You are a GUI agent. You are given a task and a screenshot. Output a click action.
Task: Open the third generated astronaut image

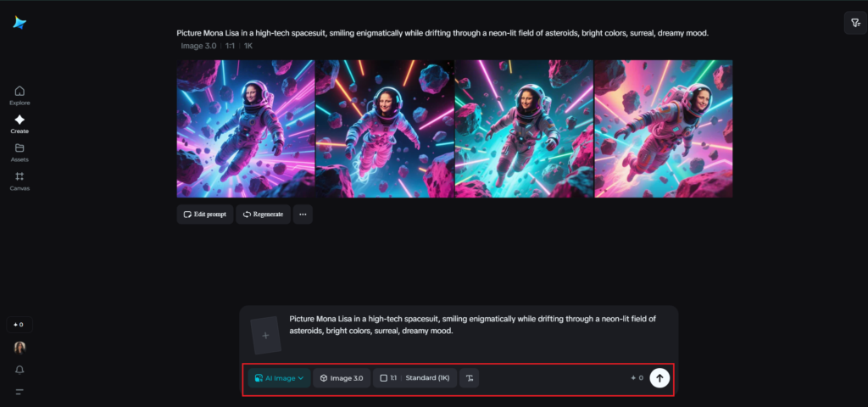click(524, 129)
